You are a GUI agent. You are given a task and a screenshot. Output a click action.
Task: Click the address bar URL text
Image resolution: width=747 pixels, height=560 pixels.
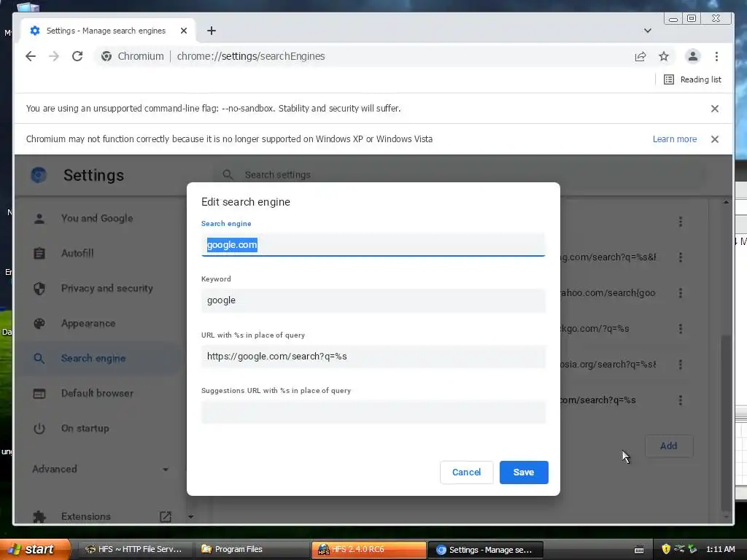coord(251,56)
